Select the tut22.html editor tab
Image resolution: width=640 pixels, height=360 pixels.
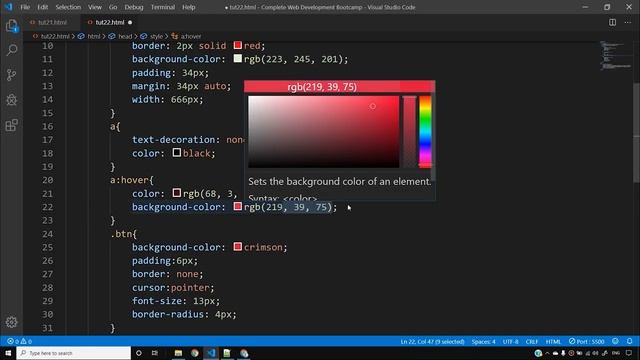click(x=109, y=22)
